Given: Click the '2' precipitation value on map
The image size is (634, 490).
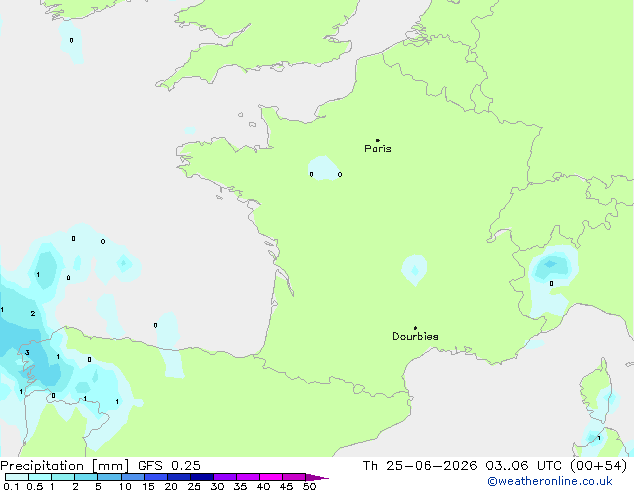Looking at the screenshot, I should pyautogui.click(x=33, y=313).
